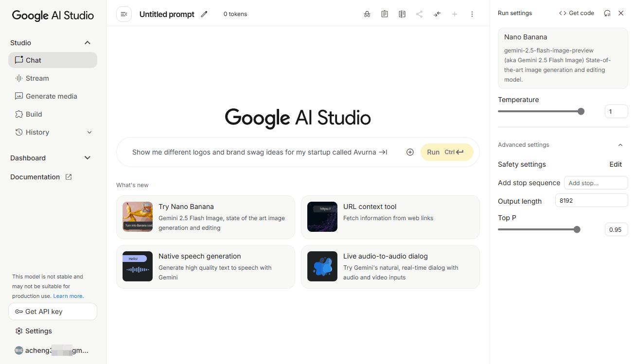
Task: Open the Live audio-to-audio dialog card
Action: [390, 267]
